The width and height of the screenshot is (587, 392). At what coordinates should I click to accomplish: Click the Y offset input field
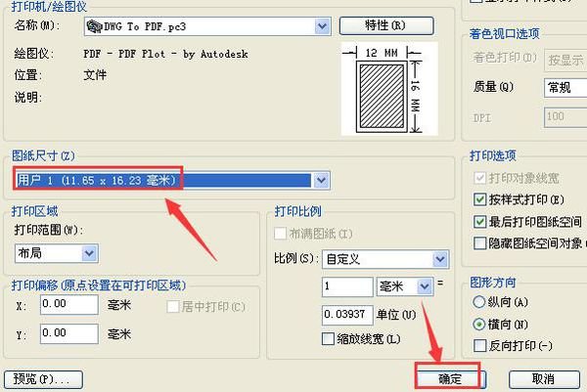tap(69, 333)
